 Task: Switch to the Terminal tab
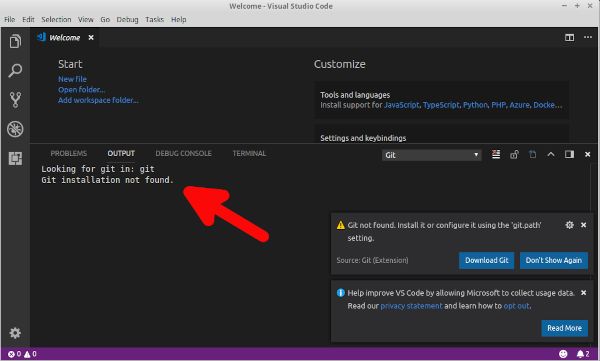[x=249, y=154]
